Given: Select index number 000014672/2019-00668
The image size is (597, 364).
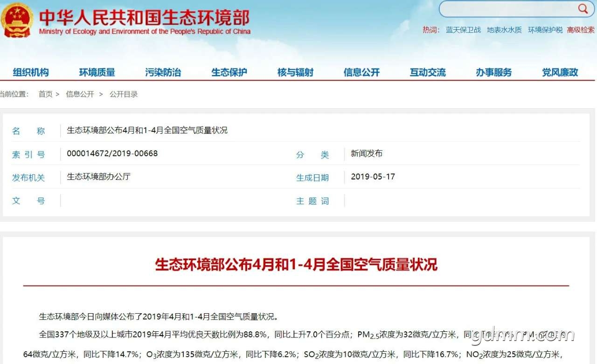Looking at the screenshot, I should pyautogui.click(x=112, y=153).
